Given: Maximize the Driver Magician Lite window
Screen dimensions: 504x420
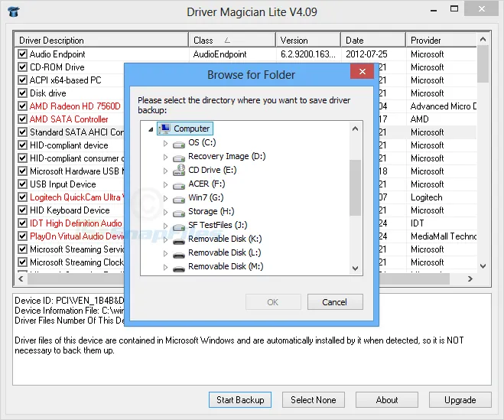Looking at the screenshot, I should click(454, 9).
